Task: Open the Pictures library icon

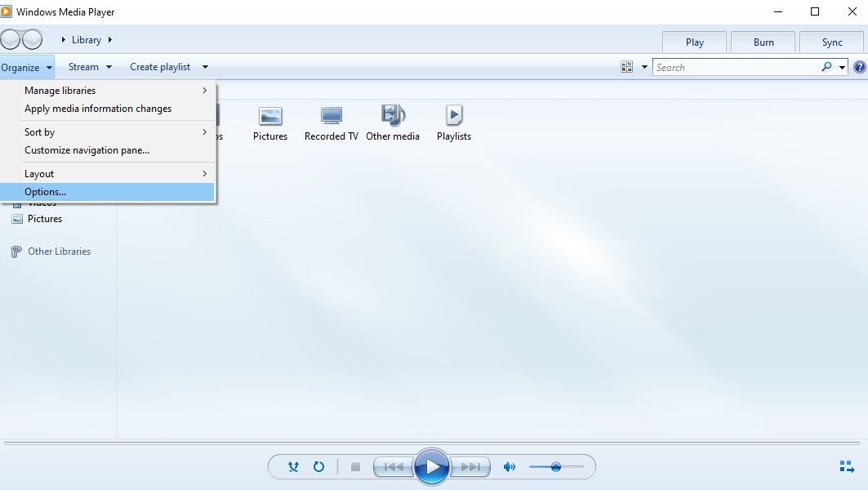Action: click(x=270, y=123)
